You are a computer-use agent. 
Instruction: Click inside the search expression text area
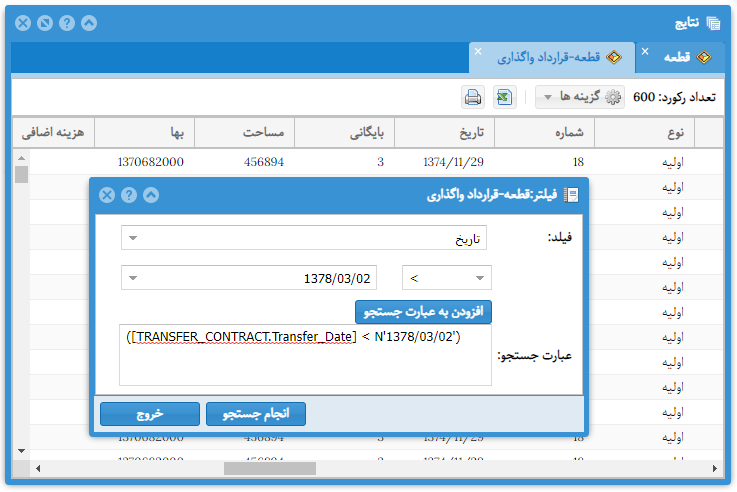pos(305,355)
